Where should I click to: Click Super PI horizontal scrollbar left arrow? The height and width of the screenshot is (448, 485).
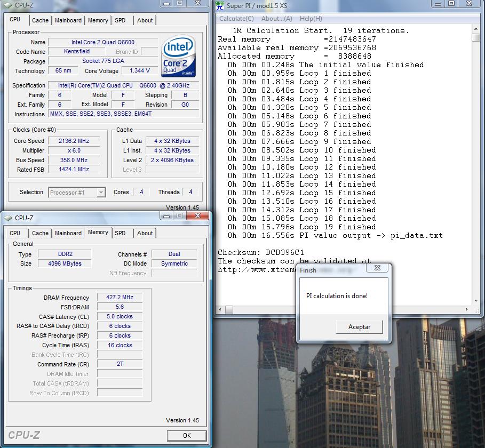click(220, 309)
